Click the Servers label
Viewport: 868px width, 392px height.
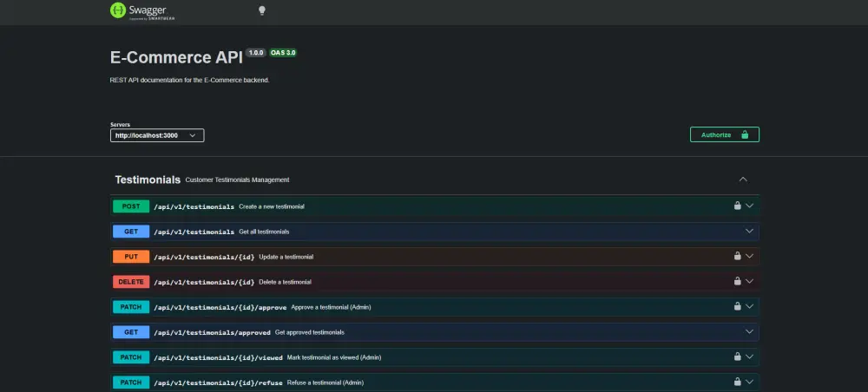[x=120, y=124]
